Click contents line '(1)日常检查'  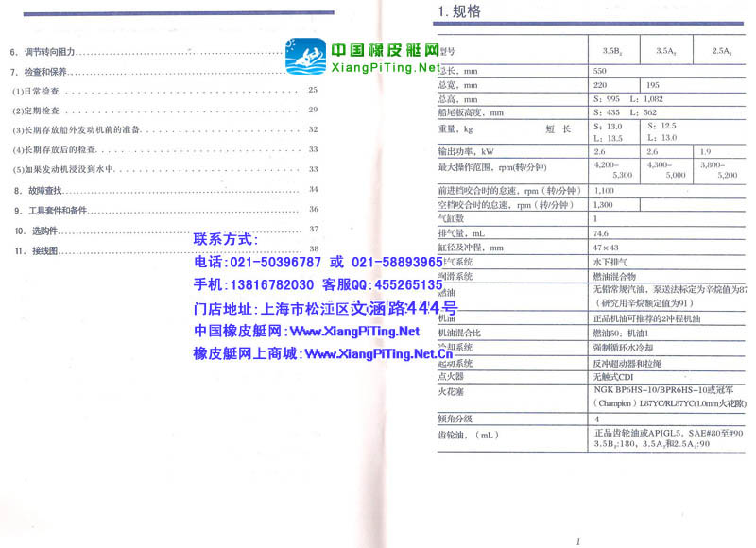(x=36, y=91)
